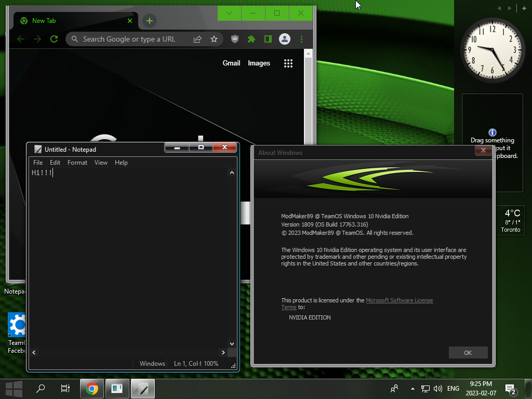
Task: Open the TeamOS Facebook desktop shortcut
Action: [16, 333]
